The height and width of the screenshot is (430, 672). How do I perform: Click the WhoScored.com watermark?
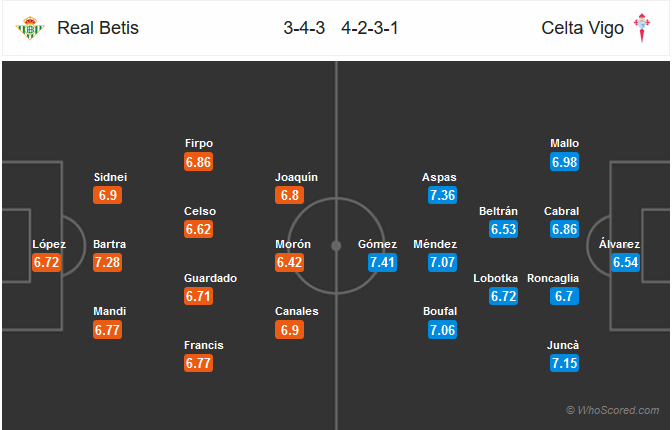tap(612, 410)
